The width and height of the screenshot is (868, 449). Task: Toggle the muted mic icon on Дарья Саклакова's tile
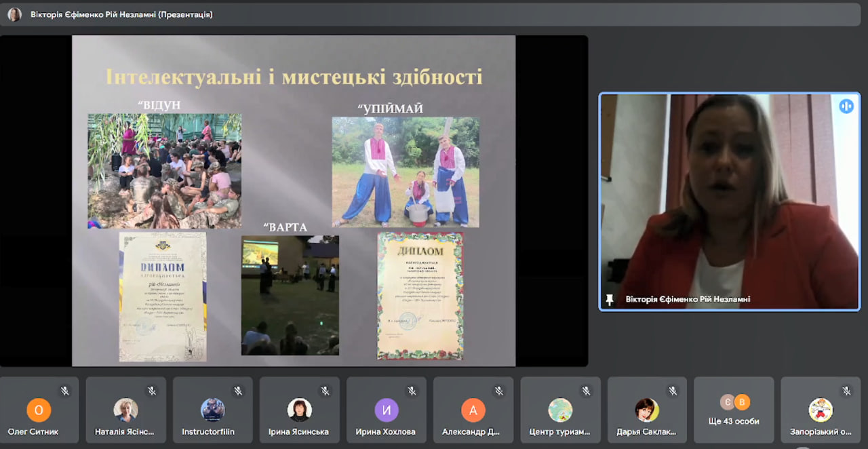[673, 391]
